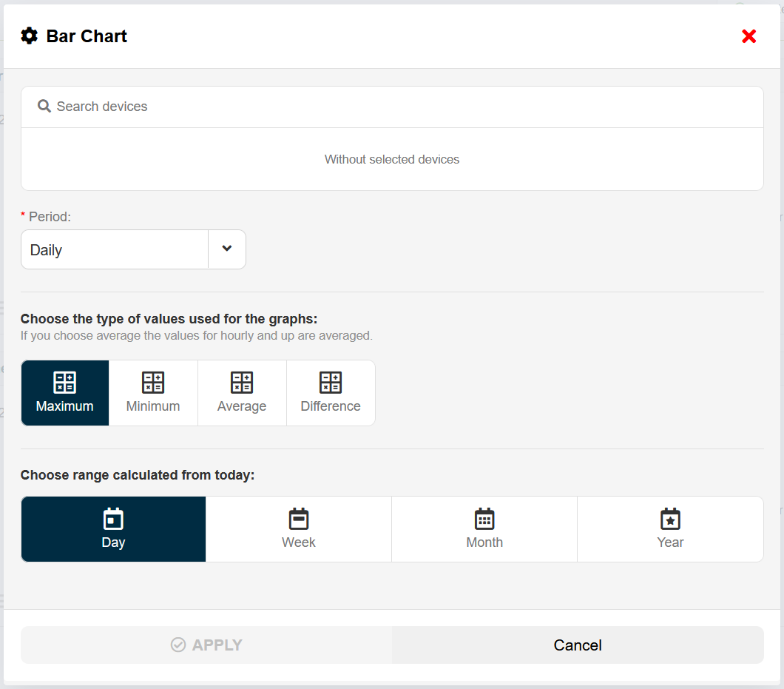Switch value type to Difference
Image resolution: width=784 pixels, height=689 pixels.
coord(331,406)
